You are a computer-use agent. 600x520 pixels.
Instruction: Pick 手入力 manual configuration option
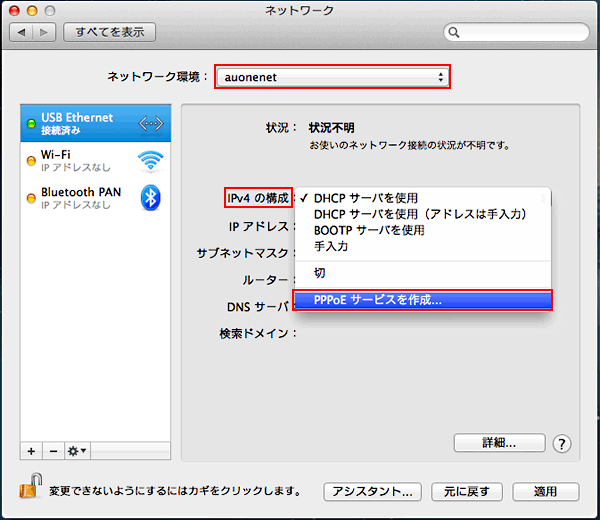coord(331,246)
